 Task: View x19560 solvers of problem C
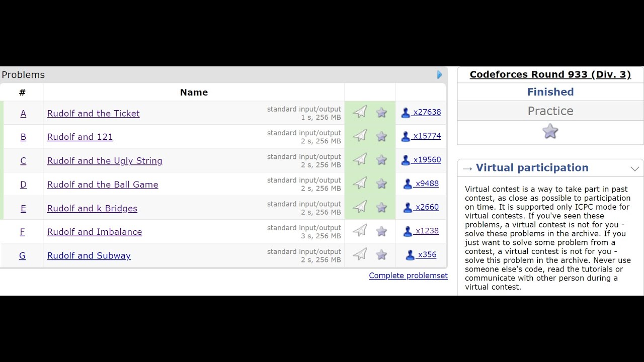point(421,159)
